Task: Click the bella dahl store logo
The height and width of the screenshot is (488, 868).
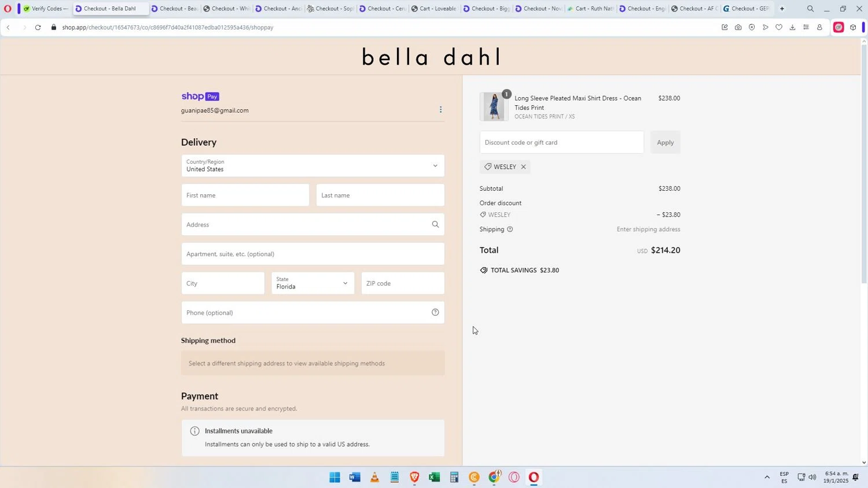Action: pos(431,57)
